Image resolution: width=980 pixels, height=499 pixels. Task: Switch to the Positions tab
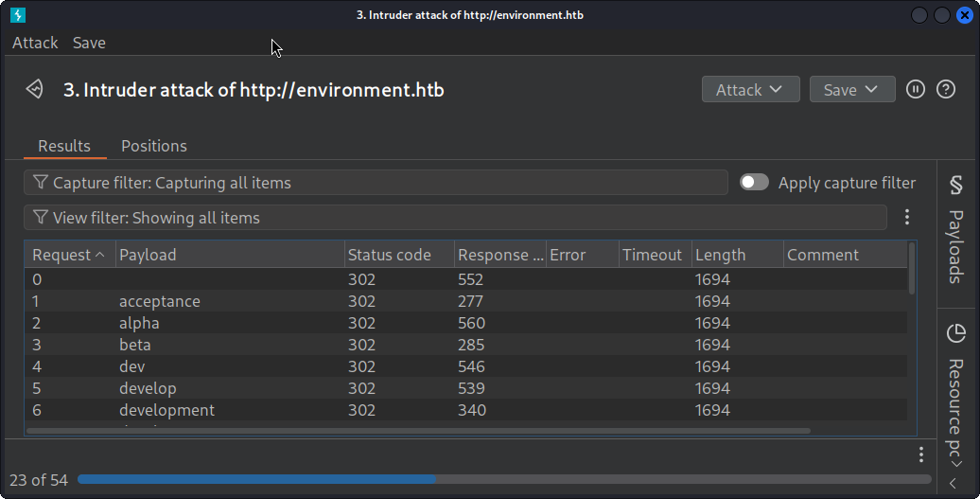154,146
